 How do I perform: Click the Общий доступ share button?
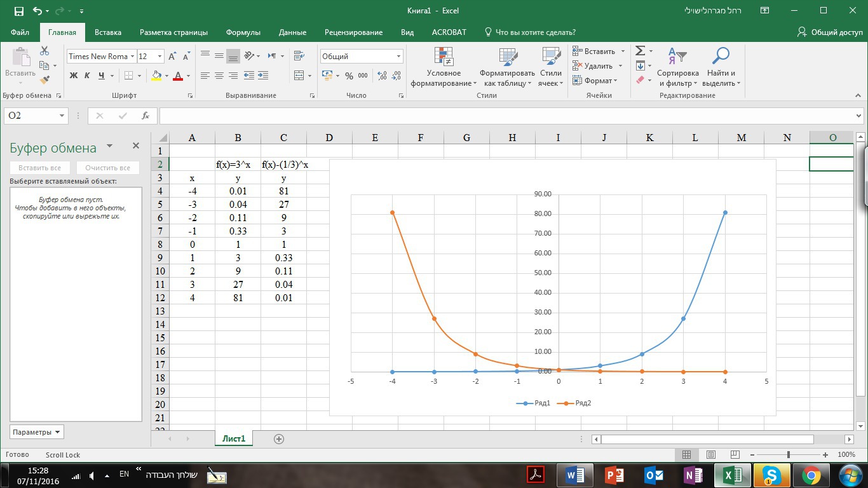(831, 32)
